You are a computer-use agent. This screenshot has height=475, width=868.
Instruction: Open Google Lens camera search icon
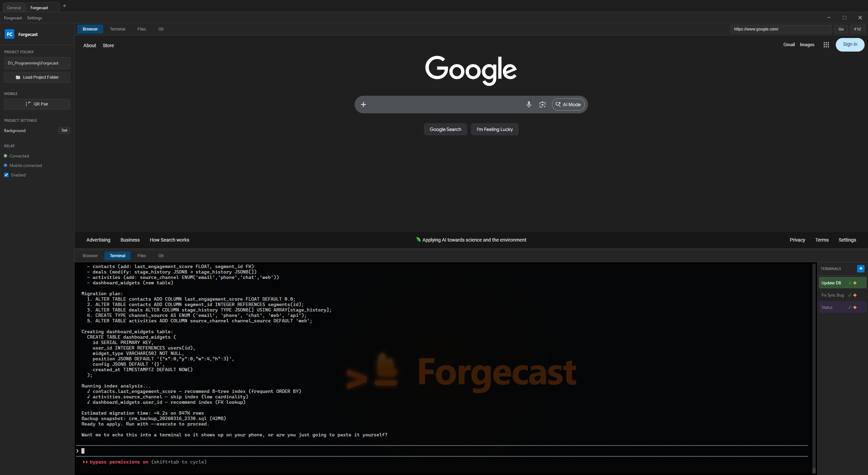[542, 104]
